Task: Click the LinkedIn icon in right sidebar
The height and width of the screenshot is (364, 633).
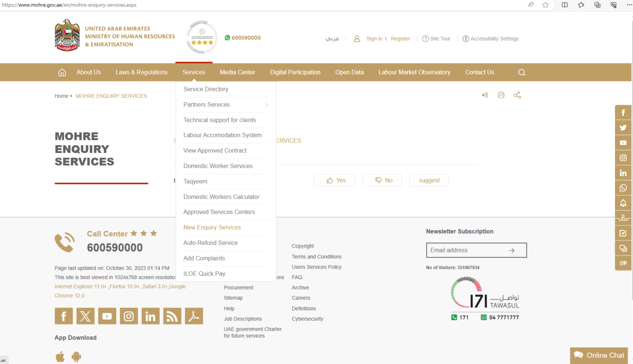Action: 623,173
